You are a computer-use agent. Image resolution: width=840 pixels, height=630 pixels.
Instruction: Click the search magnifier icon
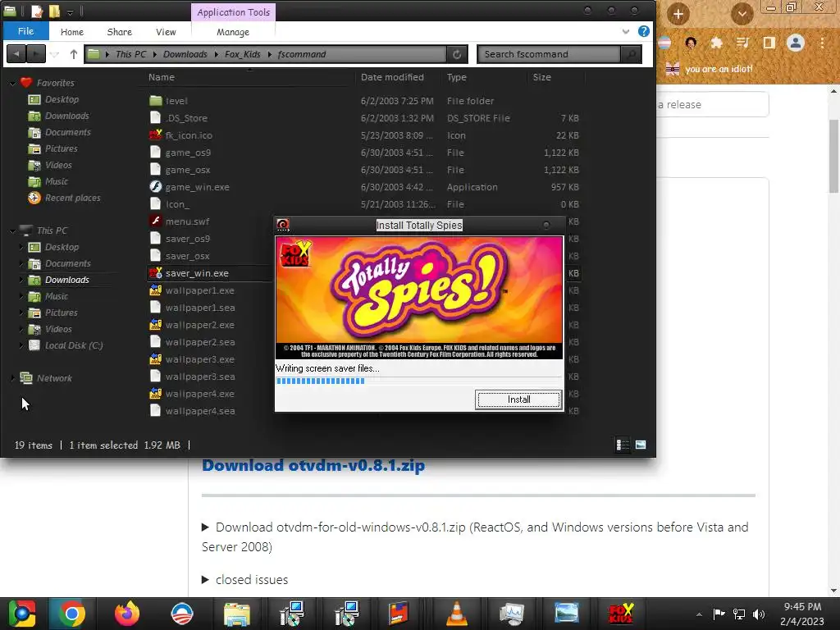coord(631,54)
